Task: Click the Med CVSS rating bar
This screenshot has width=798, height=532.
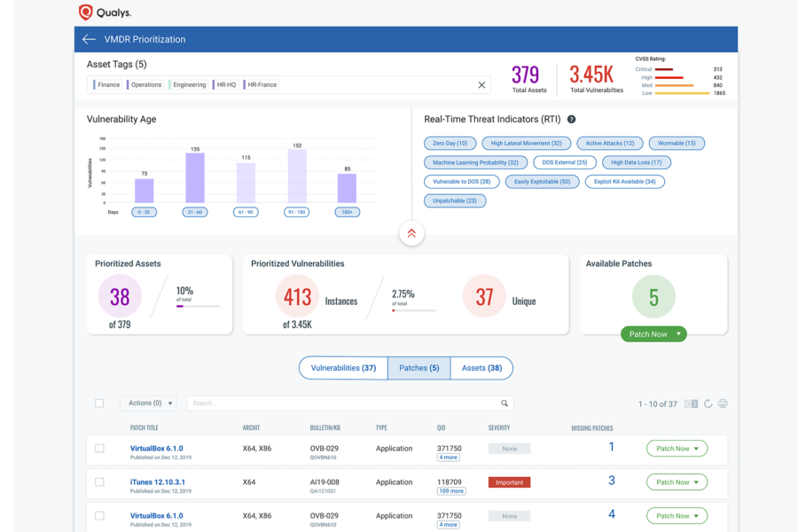Action: (675, 85)
